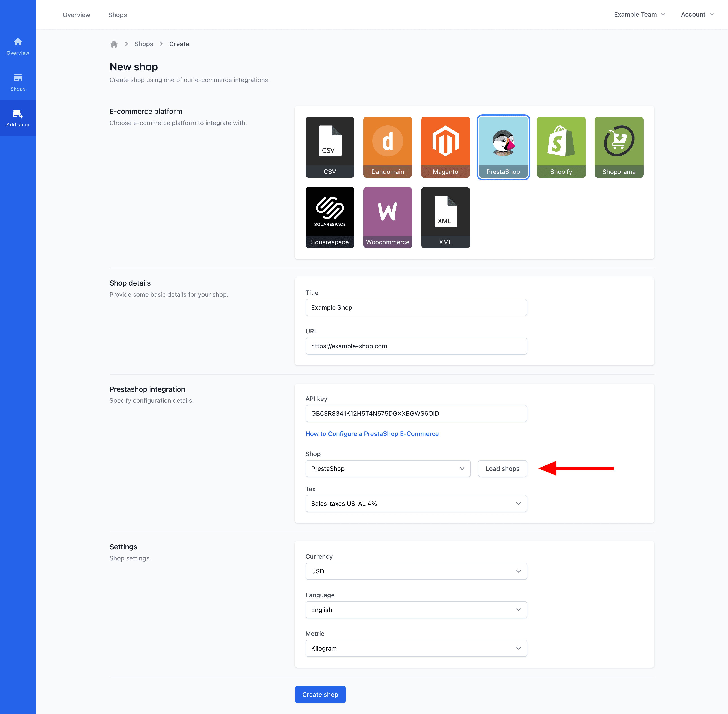
Task: Click the Create shop button
Action: click(x=320, y=694)
